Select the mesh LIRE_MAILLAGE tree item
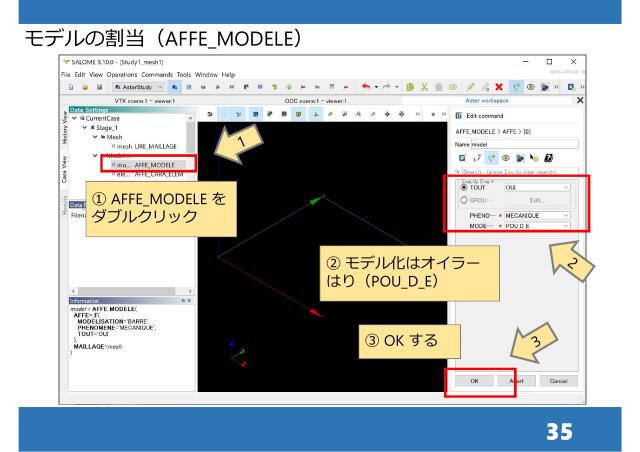Image resolution: width=640 pixels, height=452 pixels. click(x=146, y=146)
